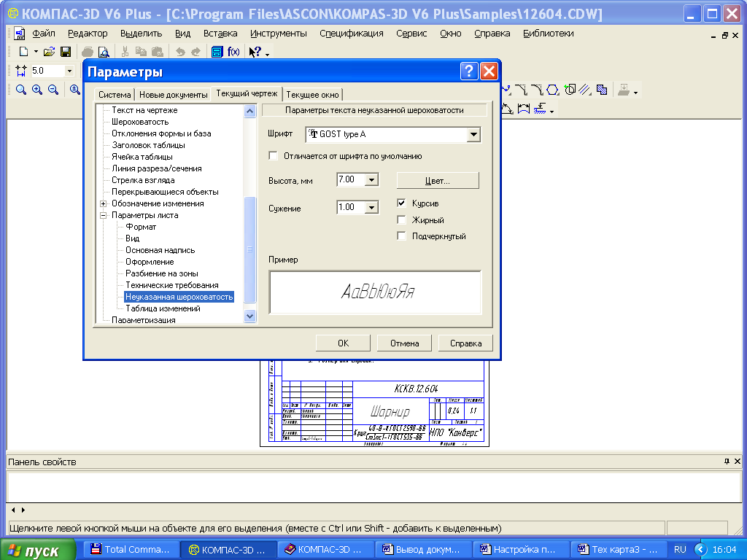Select 'Технические требования' in the tree
This screenshot has width=747, height=560.
pyautogui.click(x=172, y=285)
